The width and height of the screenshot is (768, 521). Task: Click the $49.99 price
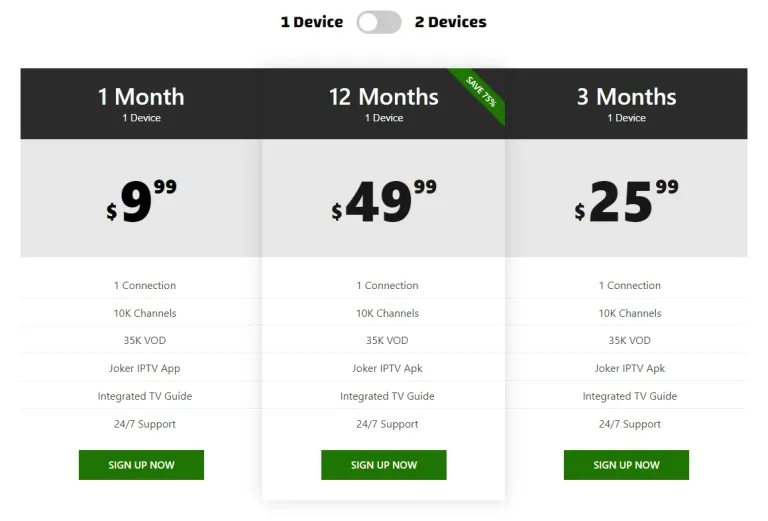tap(384, 200)
